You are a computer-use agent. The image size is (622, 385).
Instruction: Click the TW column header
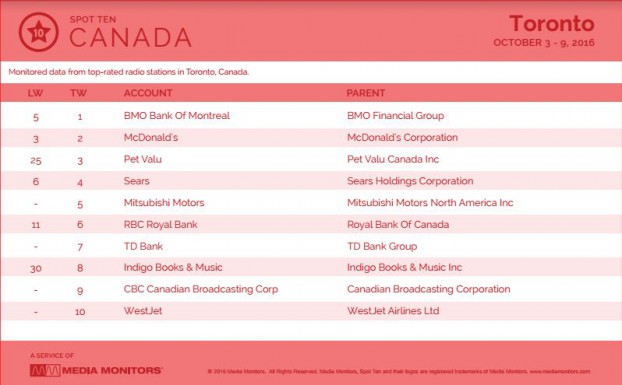(79, 93)
